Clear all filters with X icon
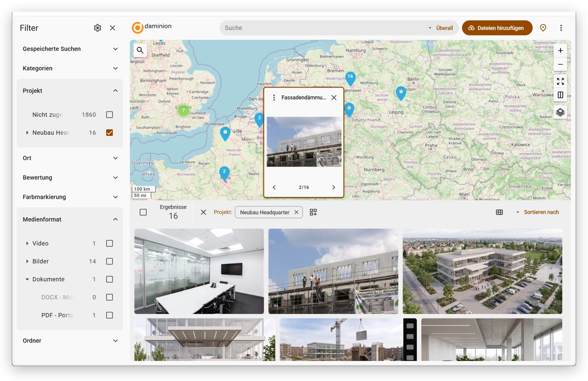 click(x=204, y=212)
